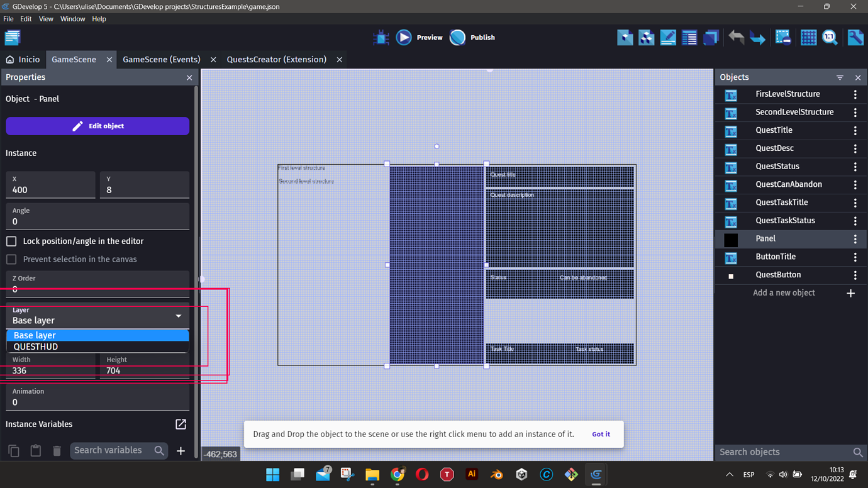The width and height of the screenshot is (868, 488).
Task: Enable Lock position/angle in the editor
Action: pos(11,241)
